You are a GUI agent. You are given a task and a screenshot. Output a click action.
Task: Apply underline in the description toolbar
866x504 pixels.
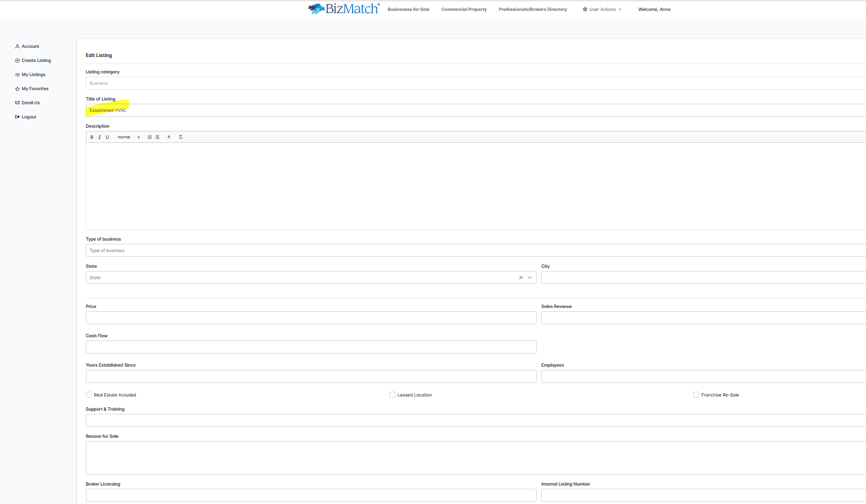point(107,137)
